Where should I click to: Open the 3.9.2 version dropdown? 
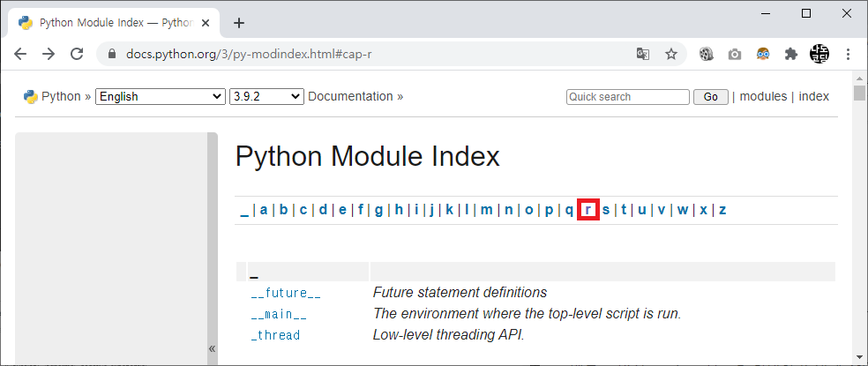click(266, 96)
